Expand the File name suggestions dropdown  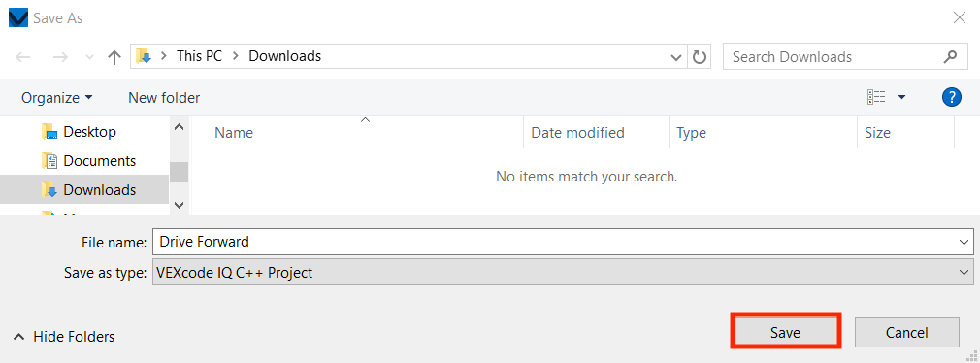point(963,242)
